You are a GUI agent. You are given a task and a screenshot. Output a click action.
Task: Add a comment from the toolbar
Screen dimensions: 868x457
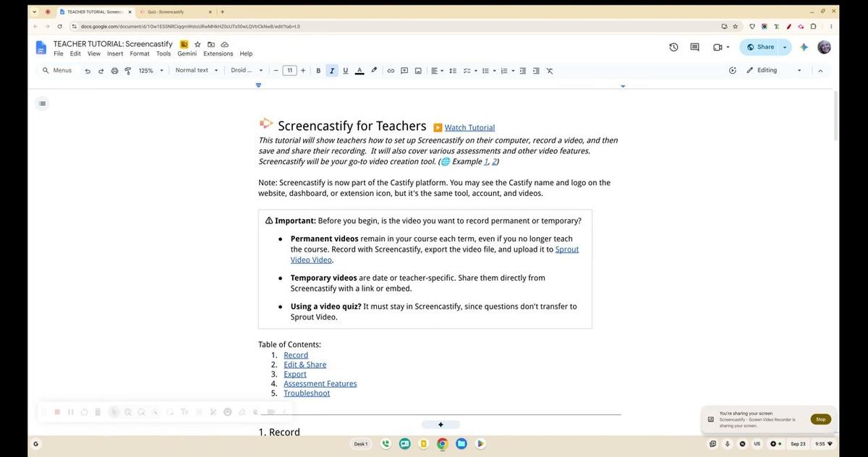pyautogui.click(x=404, y=71)
